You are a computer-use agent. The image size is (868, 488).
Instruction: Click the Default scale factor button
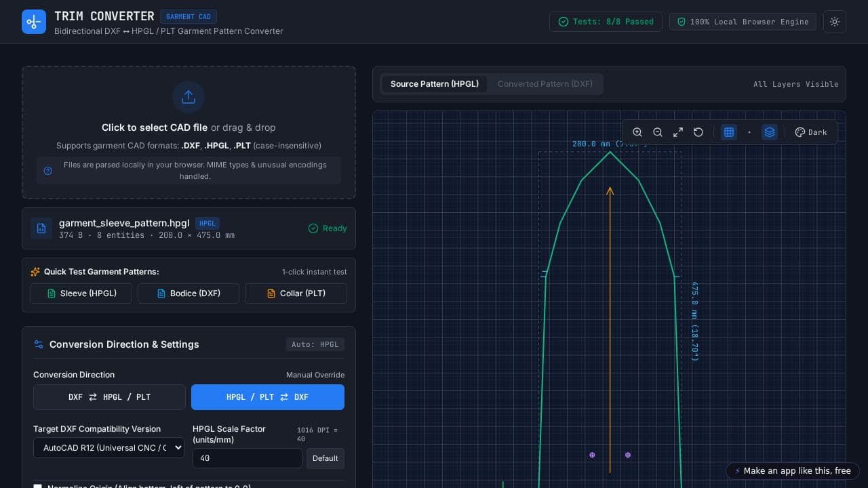[x=325, y=458]
